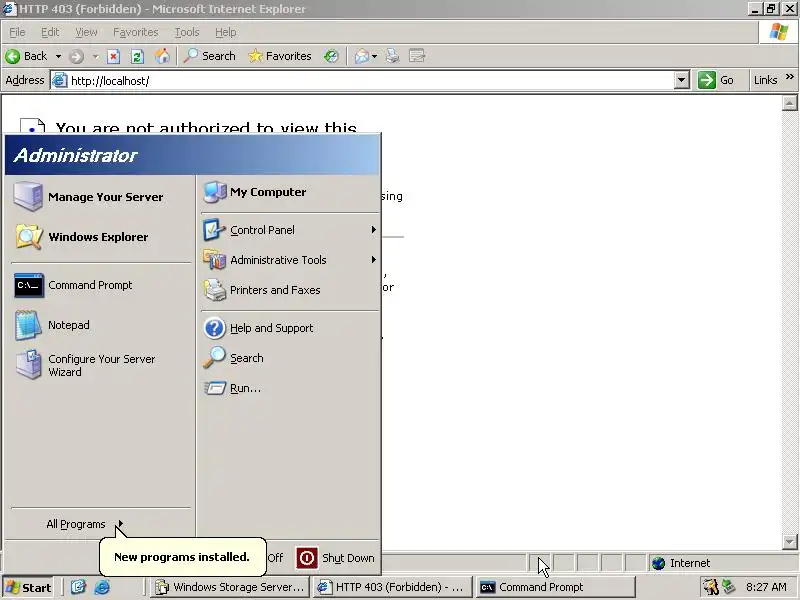800x600 pixels.
Task: Click Show Desktop quick launch icon
Action: click(79, 587)
